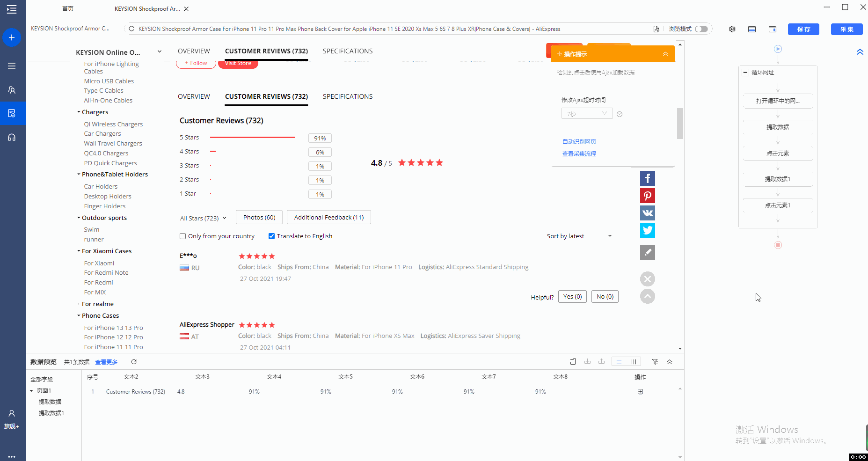Click the reload icon in the URL bar

point(131,29)
